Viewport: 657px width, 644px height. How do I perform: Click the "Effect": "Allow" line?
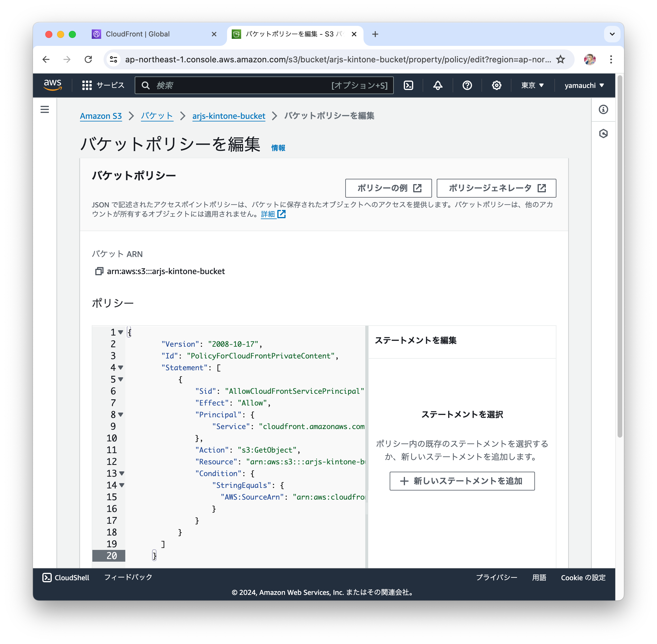point(233,403)
